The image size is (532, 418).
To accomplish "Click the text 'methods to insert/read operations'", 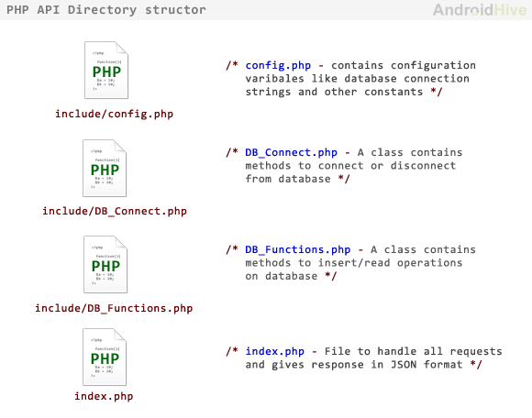I will (354, 263).
